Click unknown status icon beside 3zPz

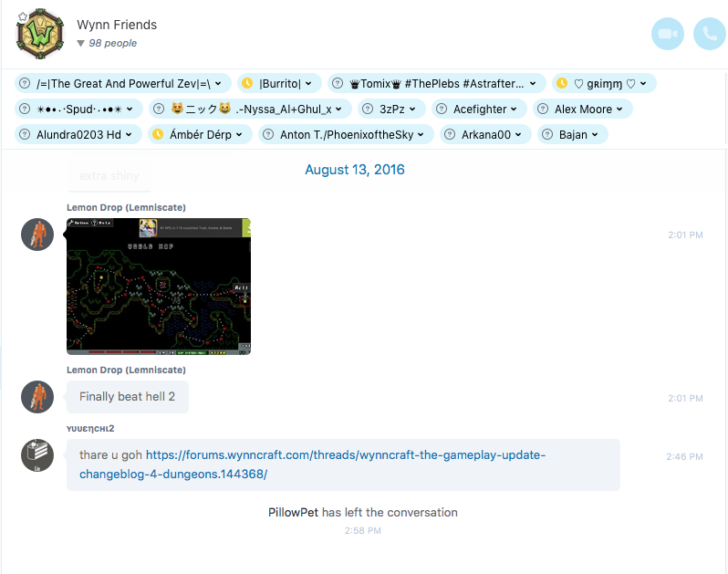point(368,109)
